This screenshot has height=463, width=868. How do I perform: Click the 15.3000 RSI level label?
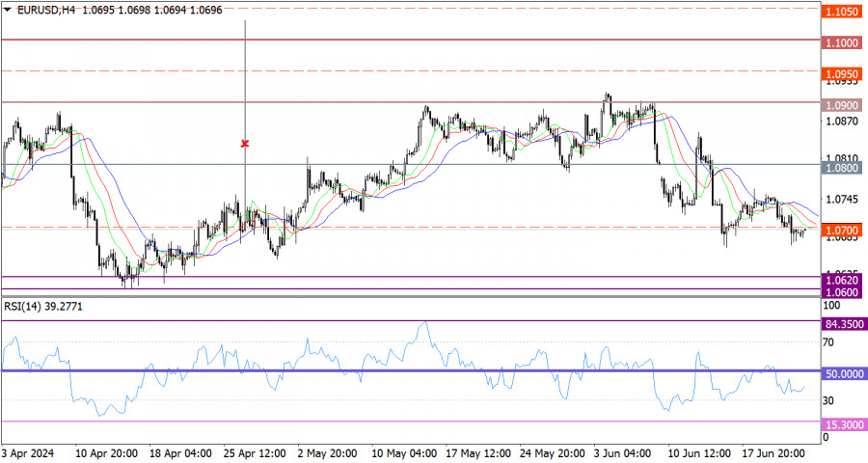[x=844, y=424]
